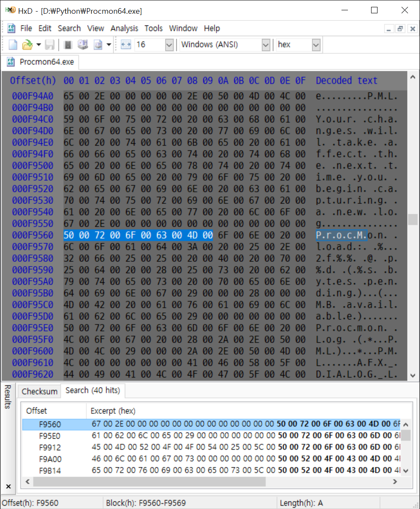Open the Search menu
Viewport: 420px width, 509px height.
(69, 28)
